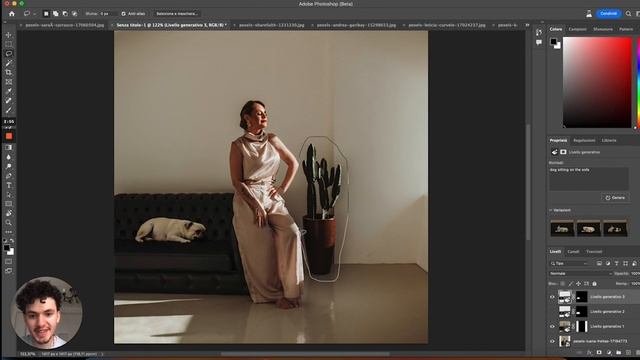Toggle lock transparent pixels in Layers
The height and width of the screenshot is (360, 640).
click(562, 283)
